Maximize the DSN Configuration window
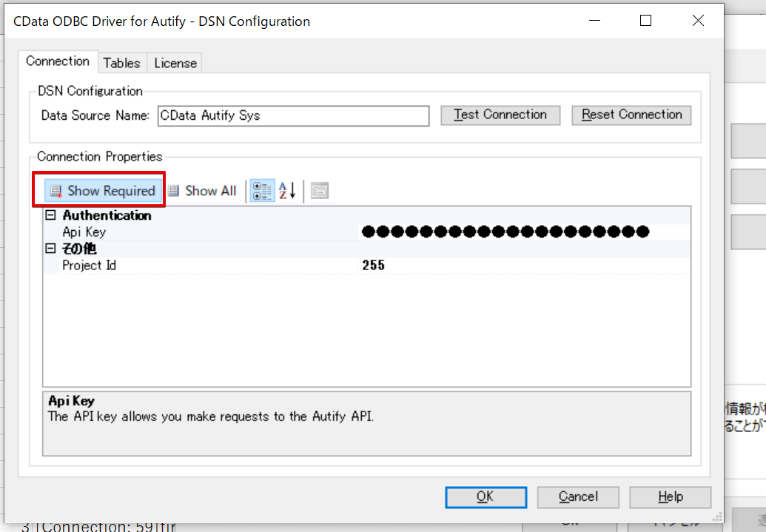Viewport: 766px width, 532px height. pyautogui.click(x=645, y=21)
